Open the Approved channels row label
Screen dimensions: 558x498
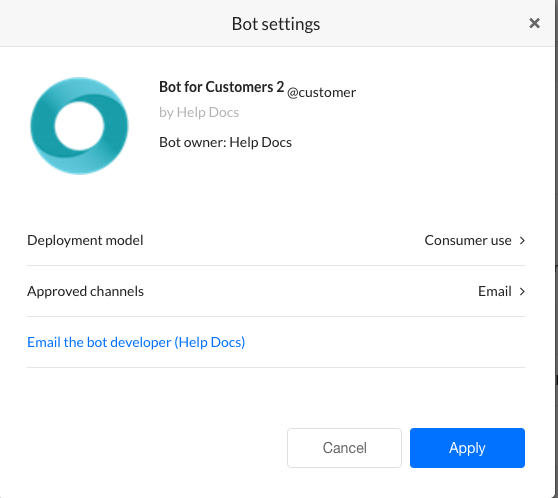pos(85,291)
